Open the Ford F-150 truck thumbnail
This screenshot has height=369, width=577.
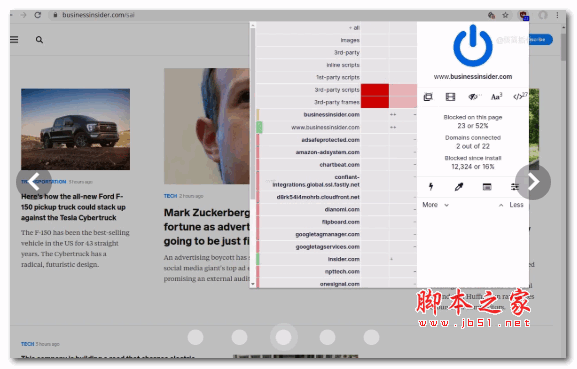75,129
